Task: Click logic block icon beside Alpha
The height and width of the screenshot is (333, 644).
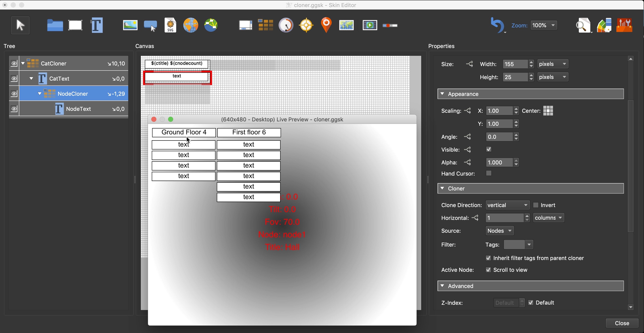Action: tap(468, 162)
